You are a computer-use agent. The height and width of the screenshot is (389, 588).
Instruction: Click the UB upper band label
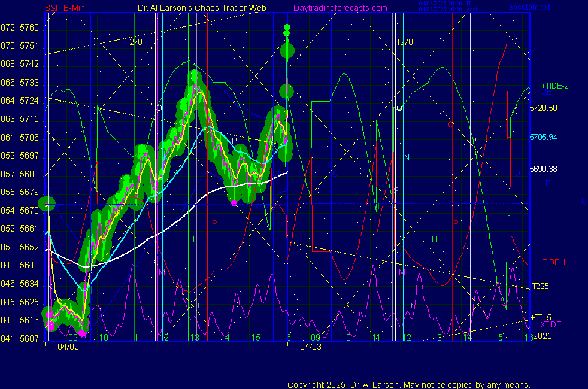[546, 93]
